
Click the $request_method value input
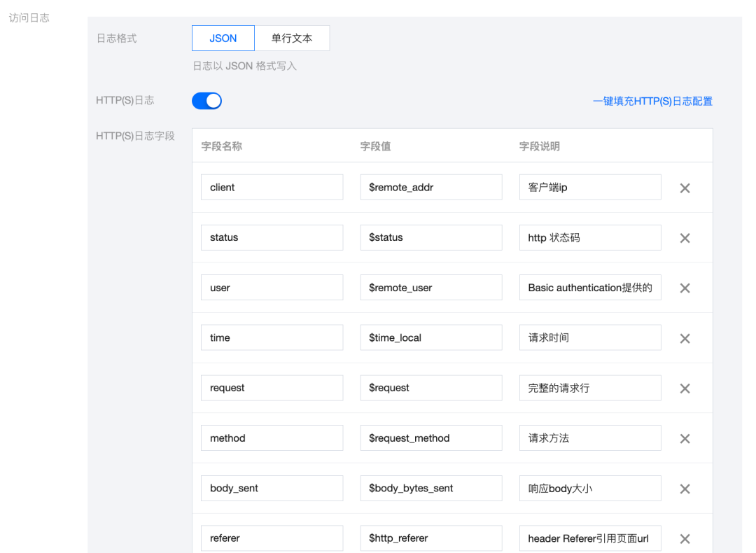pyautogui.click(x=431, y=437)
